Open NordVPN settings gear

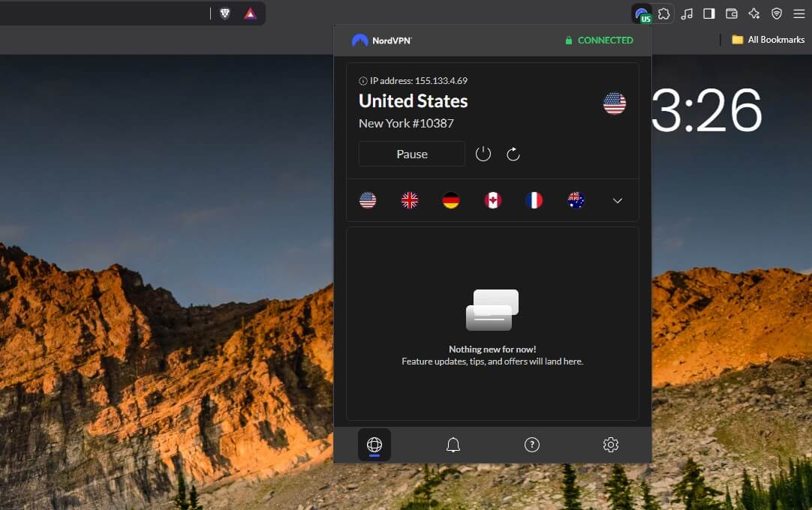point(611,444)
